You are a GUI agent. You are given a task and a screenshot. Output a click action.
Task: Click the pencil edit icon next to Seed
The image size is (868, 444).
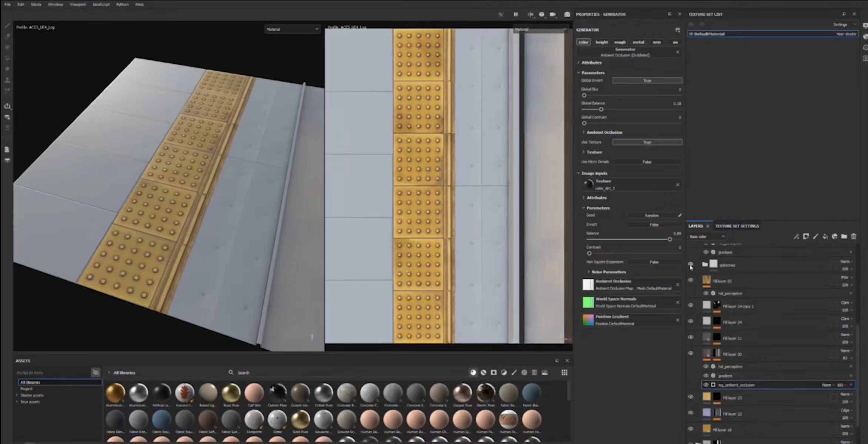680,215
